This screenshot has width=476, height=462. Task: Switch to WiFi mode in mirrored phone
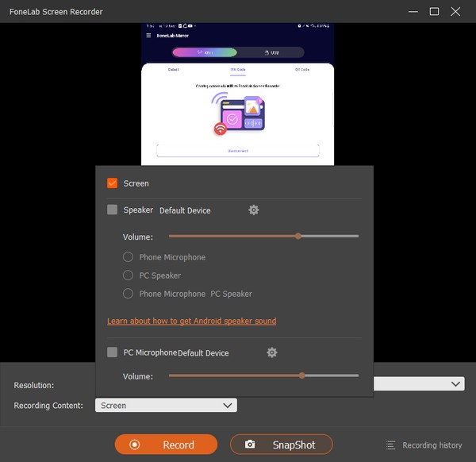pyautogui.click(x=205, y=52)
